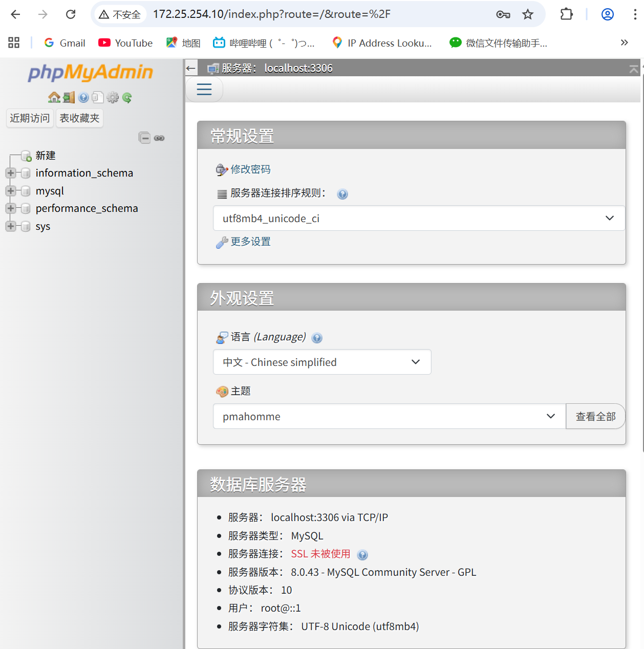
Task: Open the YouTube bookmark
Action: (125, 43)
